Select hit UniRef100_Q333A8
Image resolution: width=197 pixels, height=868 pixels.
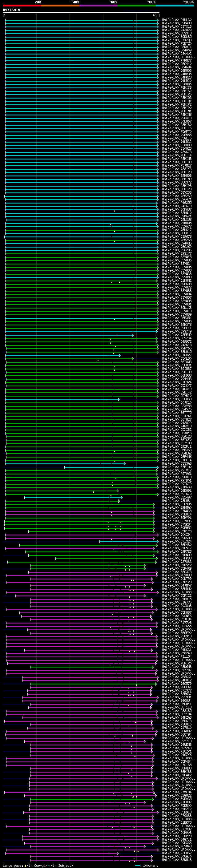tap(177, 464)
